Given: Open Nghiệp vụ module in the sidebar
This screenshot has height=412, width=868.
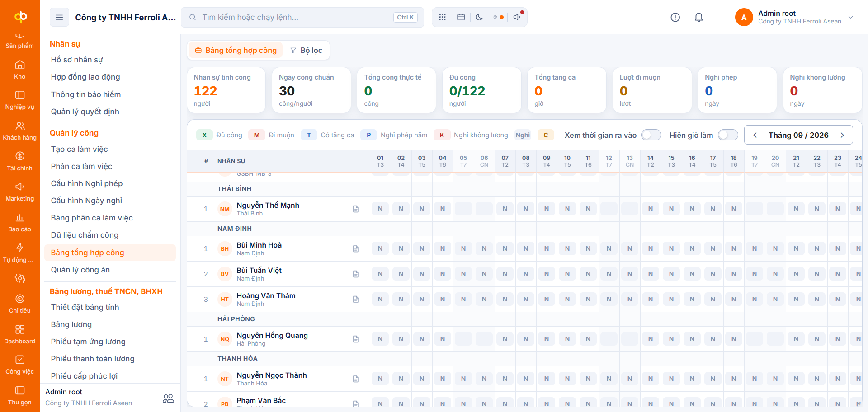Looking at the screenshot, I should click(20, 100).
